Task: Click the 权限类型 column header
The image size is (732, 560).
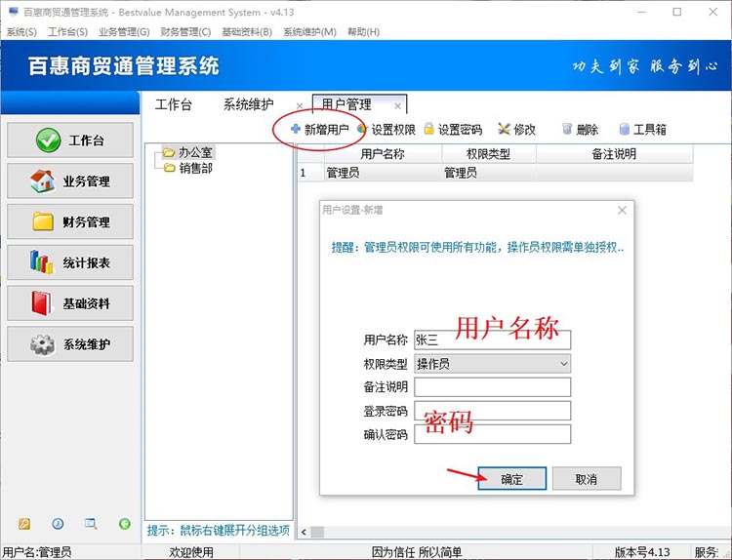Action: [489, 154]
